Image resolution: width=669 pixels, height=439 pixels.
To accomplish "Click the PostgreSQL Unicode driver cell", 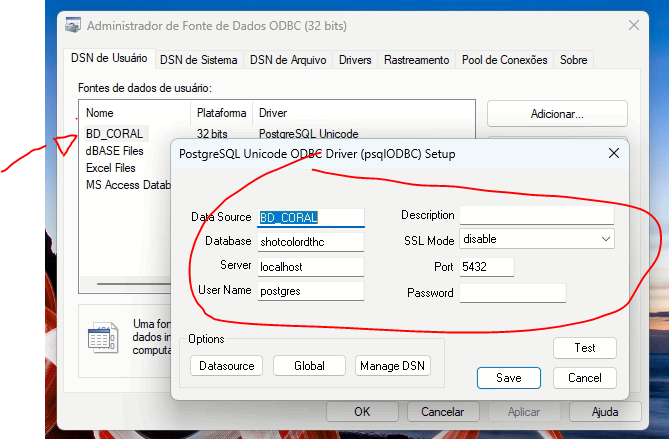I will 308,134.
